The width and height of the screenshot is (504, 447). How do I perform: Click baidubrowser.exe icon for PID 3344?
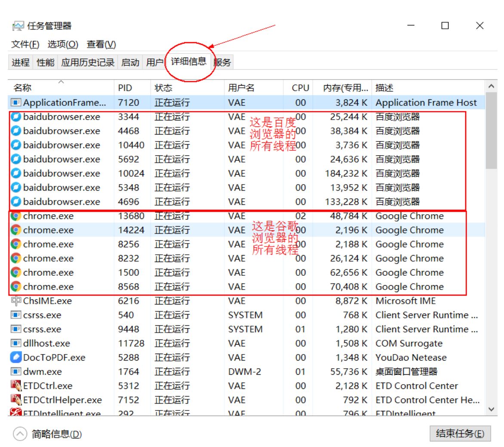pos(16,117)
